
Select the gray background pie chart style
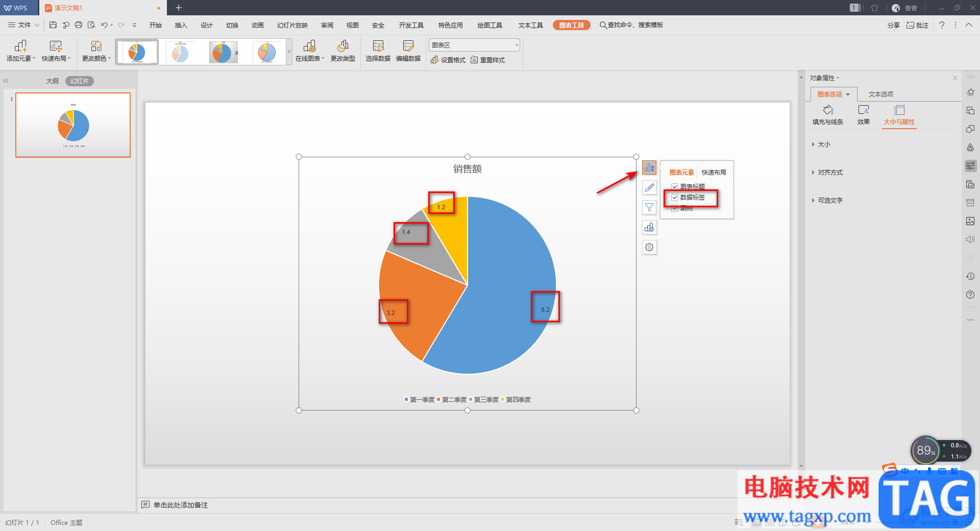pyautogui.click(x=223, y=52)
